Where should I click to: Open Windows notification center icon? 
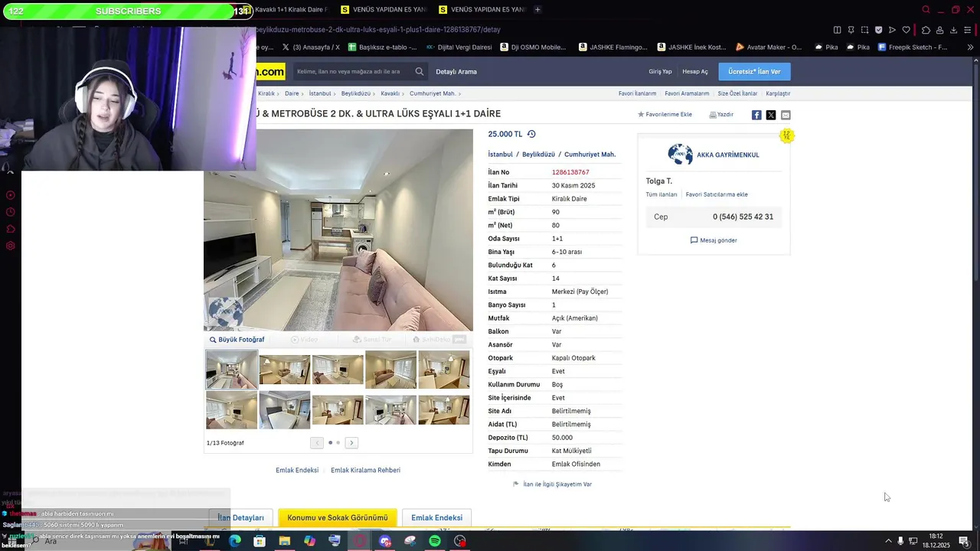964,541
